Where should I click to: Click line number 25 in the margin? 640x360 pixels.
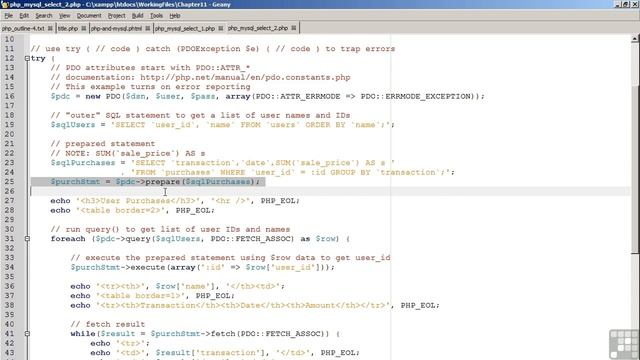9,182
